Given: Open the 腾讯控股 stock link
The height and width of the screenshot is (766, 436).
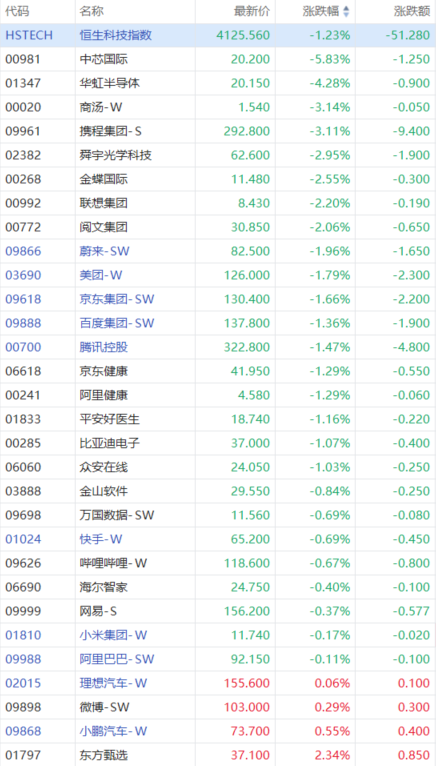Looking at the screenshot, I should click(x=104, y=347).
